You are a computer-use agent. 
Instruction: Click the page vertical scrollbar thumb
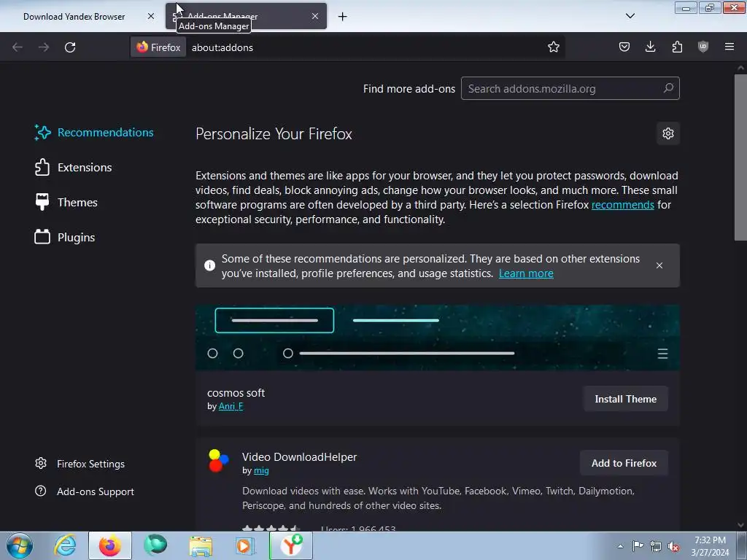point(740,157)
